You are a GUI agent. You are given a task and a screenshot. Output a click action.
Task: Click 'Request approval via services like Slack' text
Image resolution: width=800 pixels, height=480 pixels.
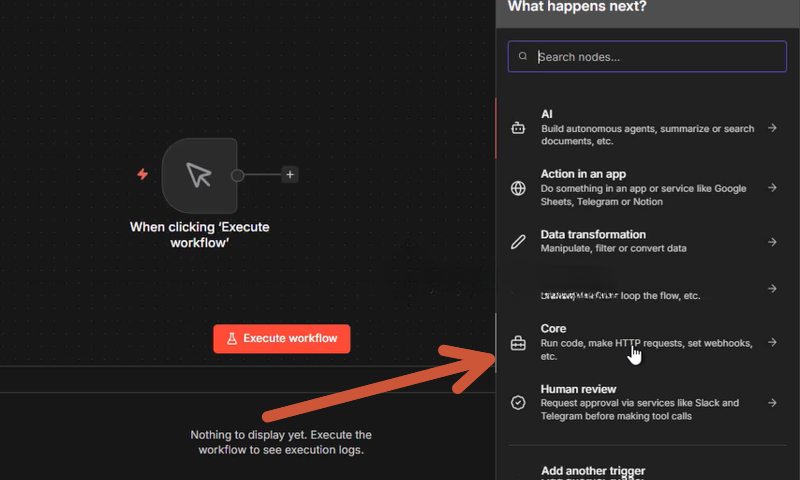click(x=640, y=410)
